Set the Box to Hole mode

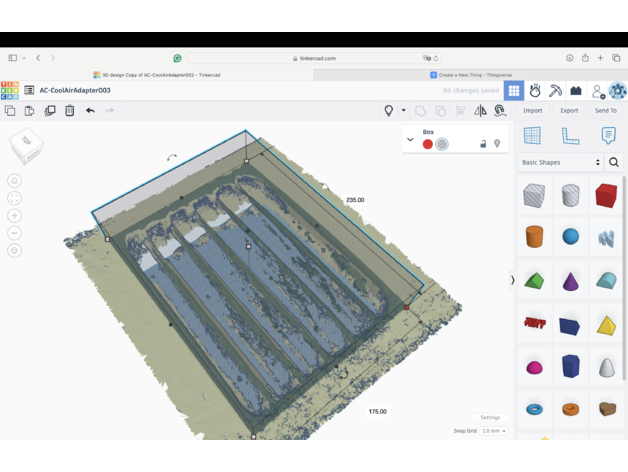(442, 144)
